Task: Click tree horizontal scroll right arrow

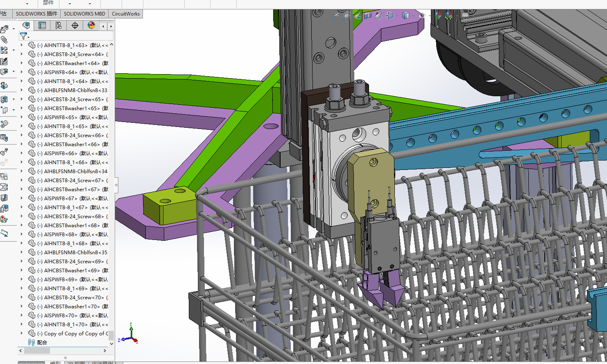Action: (105, 351)
